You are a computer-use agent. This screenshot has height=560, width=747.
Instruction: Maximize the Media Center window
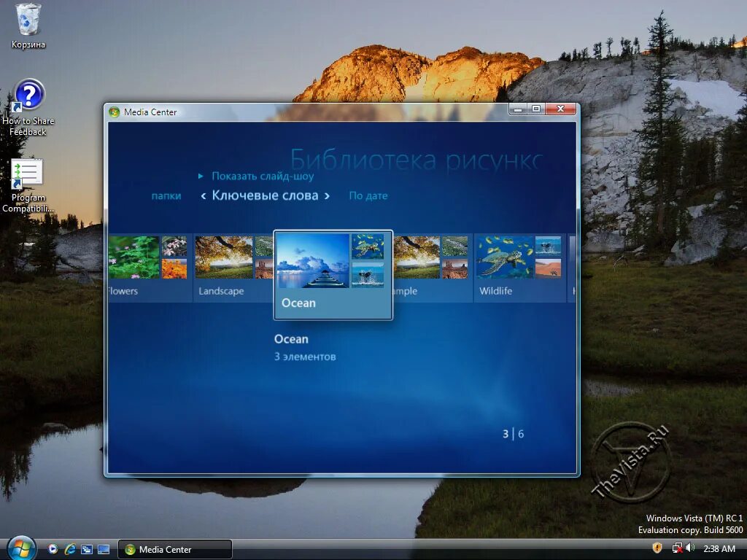(x=536, y=109)
